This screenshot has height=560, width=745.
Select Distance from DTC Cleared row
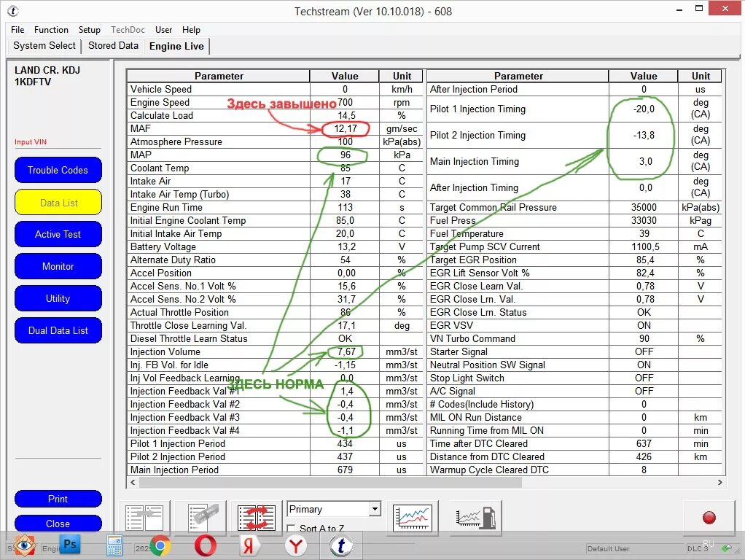[x=574, y=457]
